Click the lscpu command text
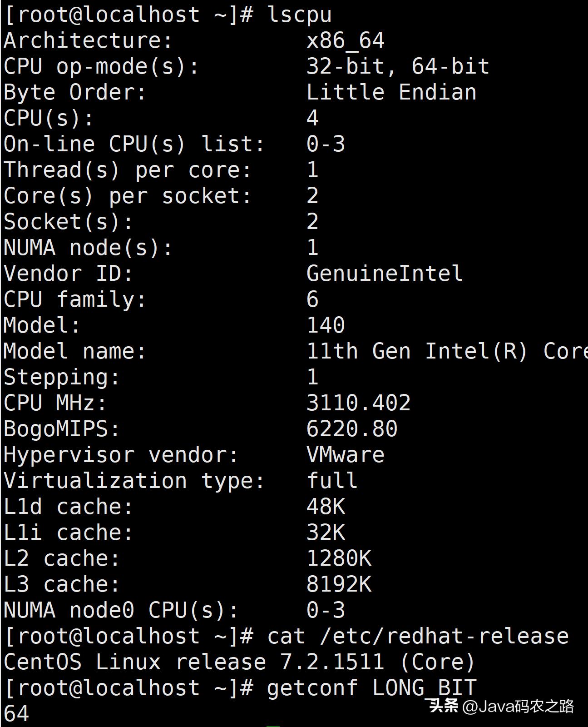 (x=300, y=15)
